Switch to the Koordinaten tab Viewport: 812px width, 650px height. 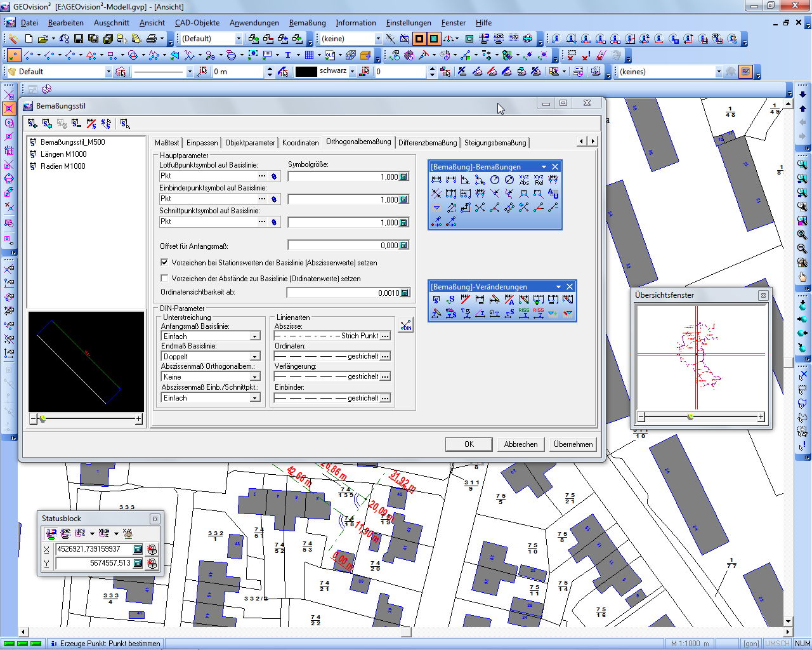(300, 143)
